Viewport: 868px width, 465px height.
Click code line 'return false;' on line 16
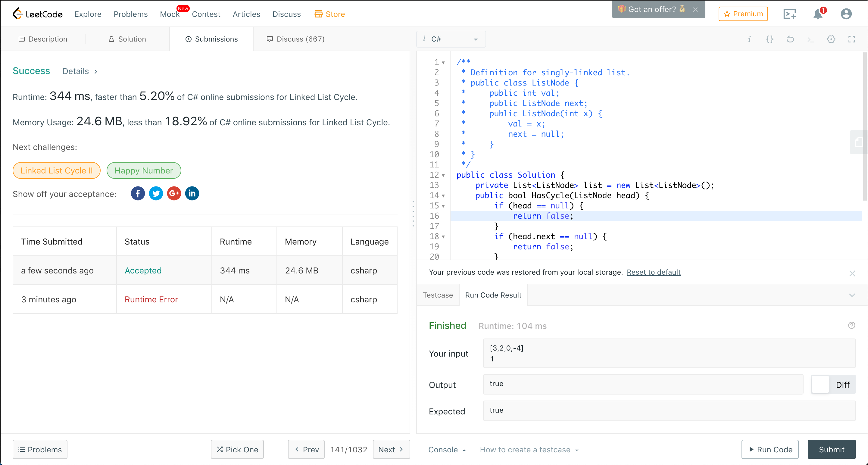pyautogui.click(x=543, y=216)
